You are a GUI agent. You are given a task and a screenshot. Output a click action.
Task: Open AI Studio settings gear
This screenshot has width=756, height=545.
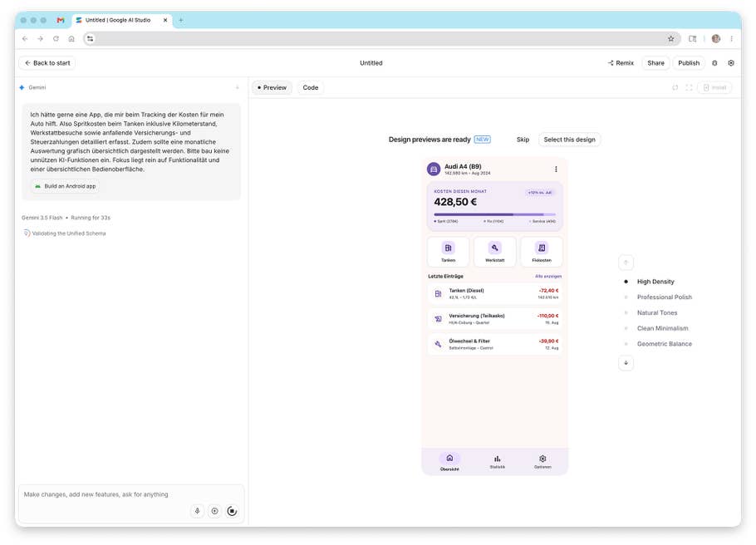click(x=731, y=62)
